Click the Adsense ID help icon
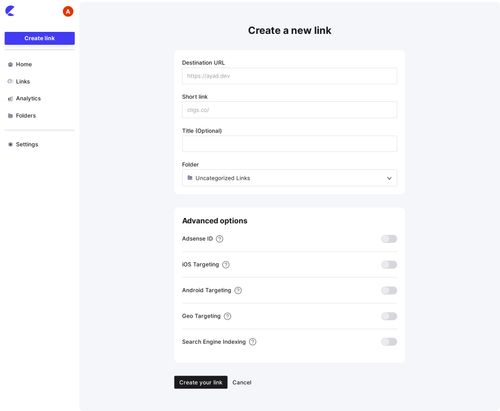The image size is (500, 411). coord(220,239)
